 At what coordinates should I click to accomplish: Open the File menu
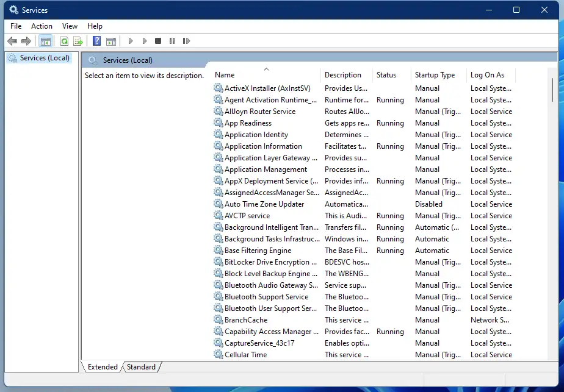pos(16,26)
